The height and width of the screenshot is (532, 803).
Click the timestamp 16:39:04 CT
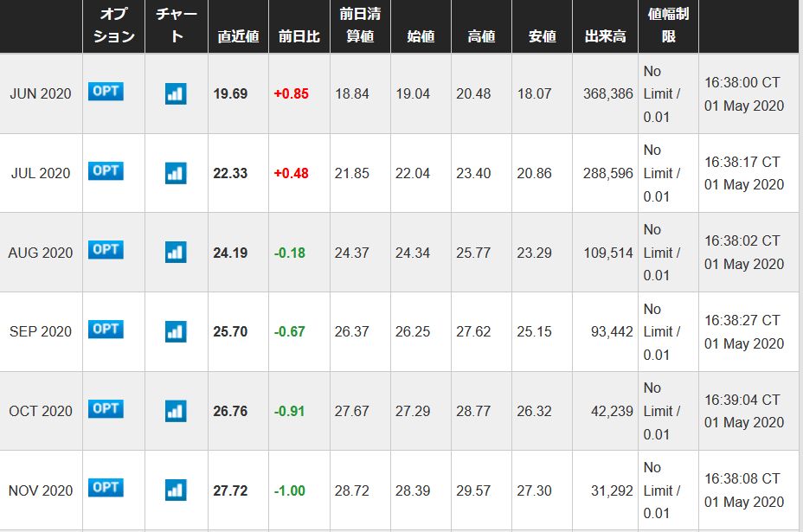[742, 400]
